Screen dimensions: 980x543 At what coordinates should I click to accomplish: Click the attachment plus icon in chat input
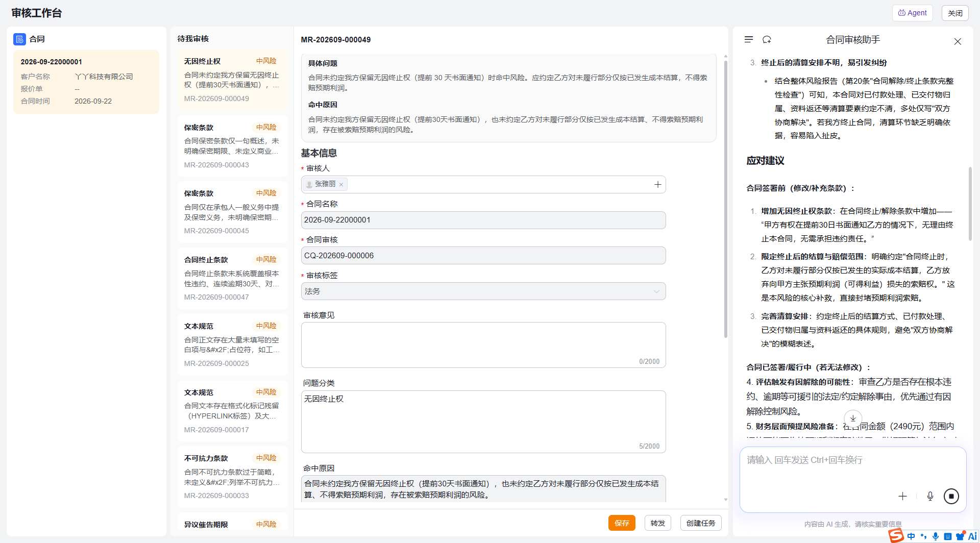(902, 496)
